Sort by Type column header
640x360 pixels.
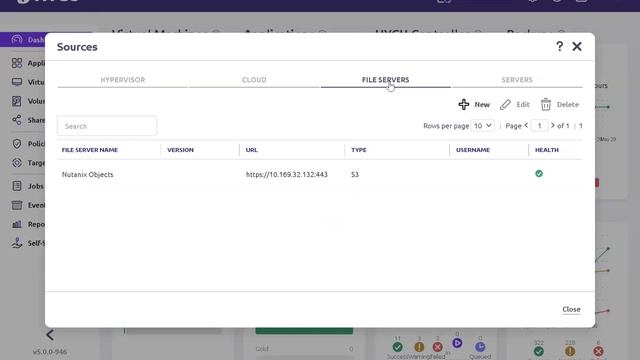click(x=359, y=150)
